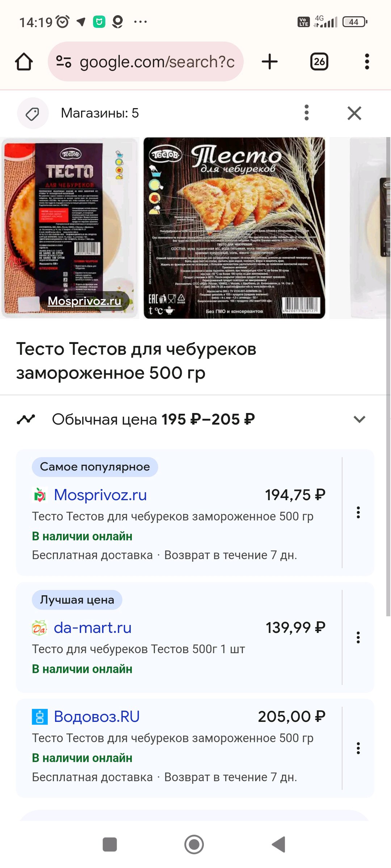Screen dimensions: 391x868
Task: Expand the Обычная цена price range
Action: point(359,420)
